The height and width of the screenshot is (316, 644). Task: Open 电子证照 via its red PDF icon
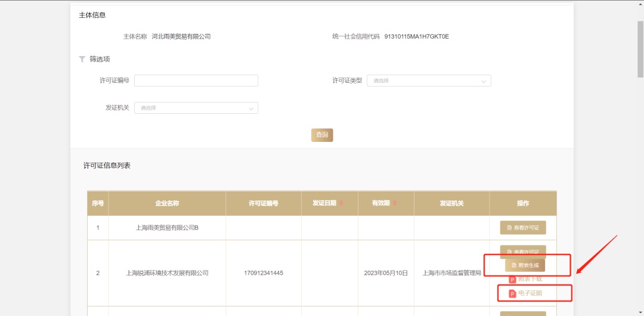pos(512,293)
